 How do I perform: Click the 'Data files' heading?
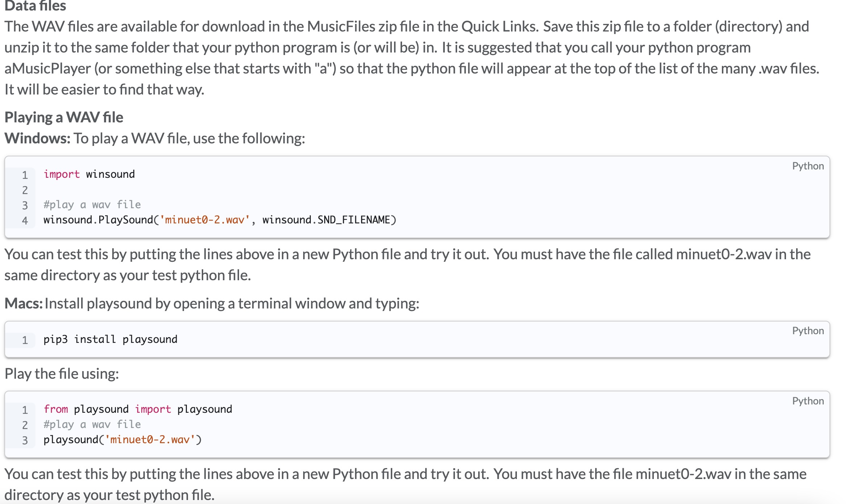35,6
